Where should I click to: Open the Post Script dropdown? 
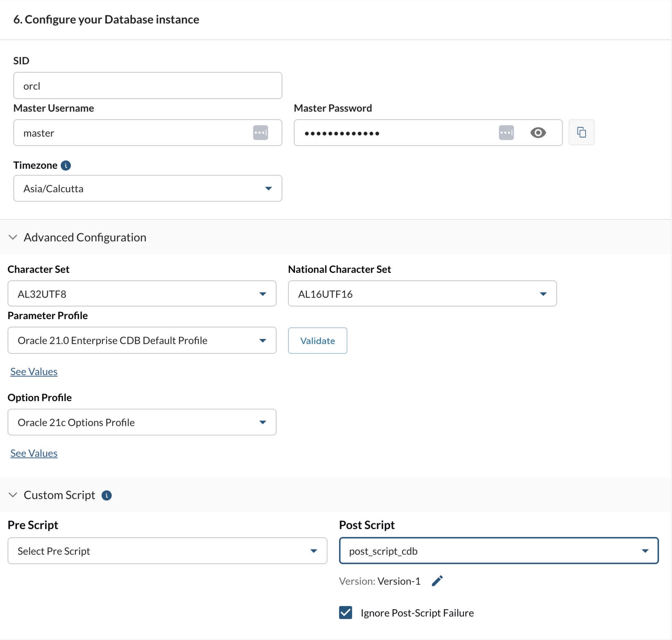coord(498,551)
